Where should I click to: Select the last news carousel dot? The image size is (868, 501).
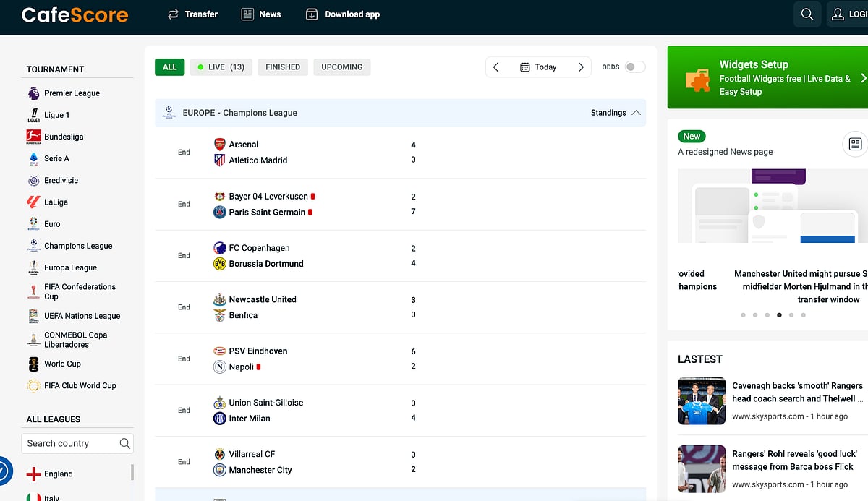[803, 315]
